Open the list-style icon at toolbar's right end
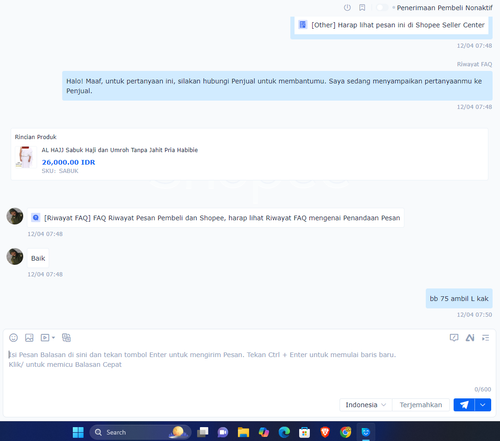This screenshot has width=500, height=441. (x=486, y=338)
